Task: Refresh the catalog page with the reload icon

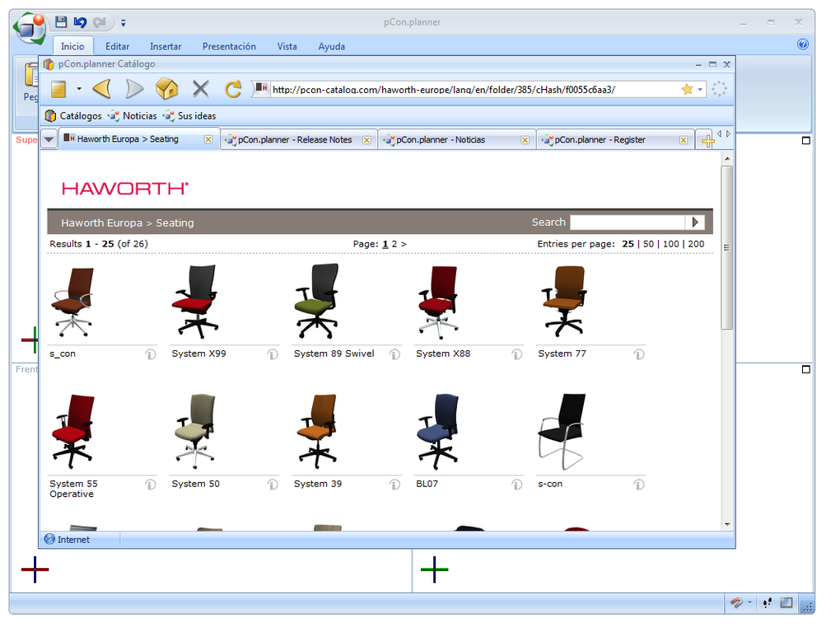Action: tap(233, 90)
